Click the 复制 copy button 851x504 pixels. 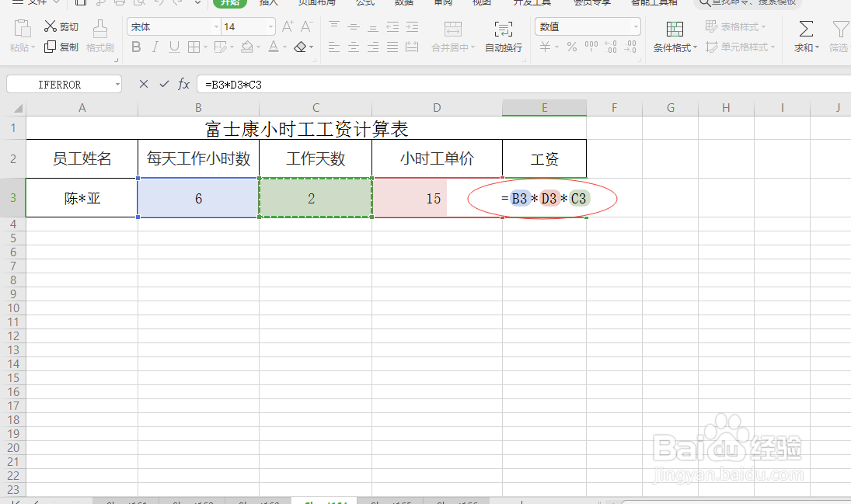click(x=61, y=47)
